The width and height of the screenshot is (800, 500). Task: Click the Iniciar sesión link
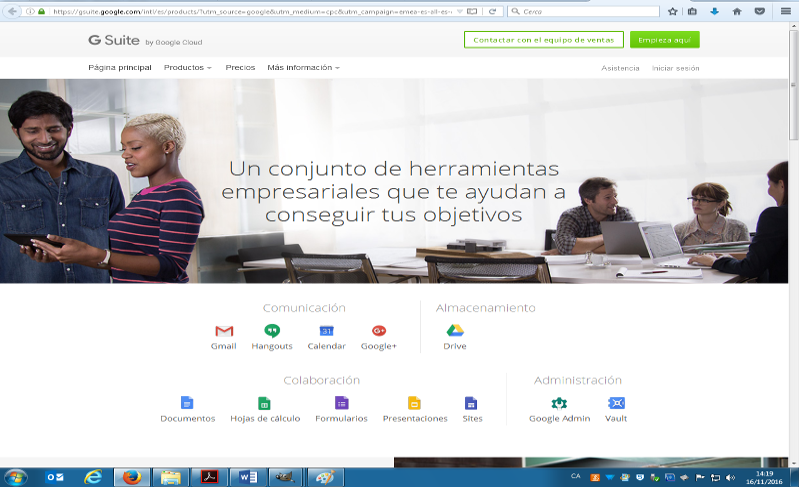coord(675,68)
